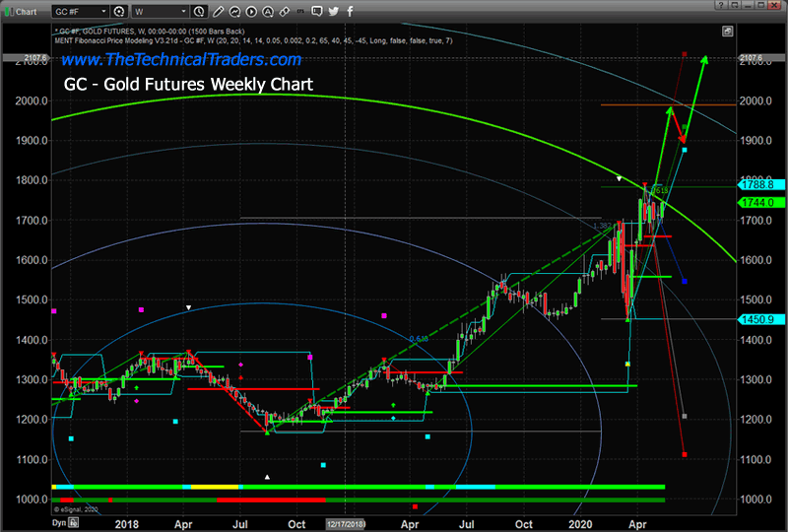788x532 pixels.
Task: Click the GOLD FUTURES symbol description line
Action: tap(150, 32)
